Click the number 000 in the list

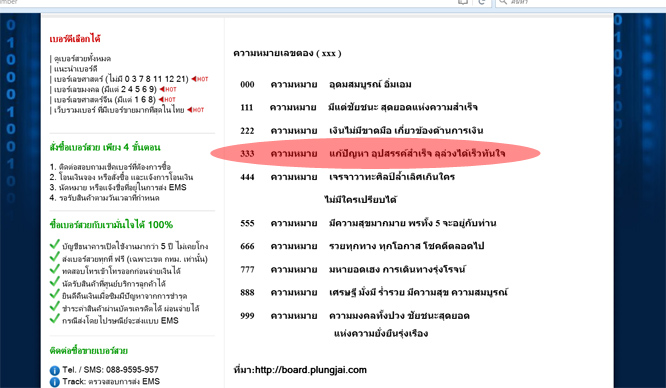click(x=247, y=85)
